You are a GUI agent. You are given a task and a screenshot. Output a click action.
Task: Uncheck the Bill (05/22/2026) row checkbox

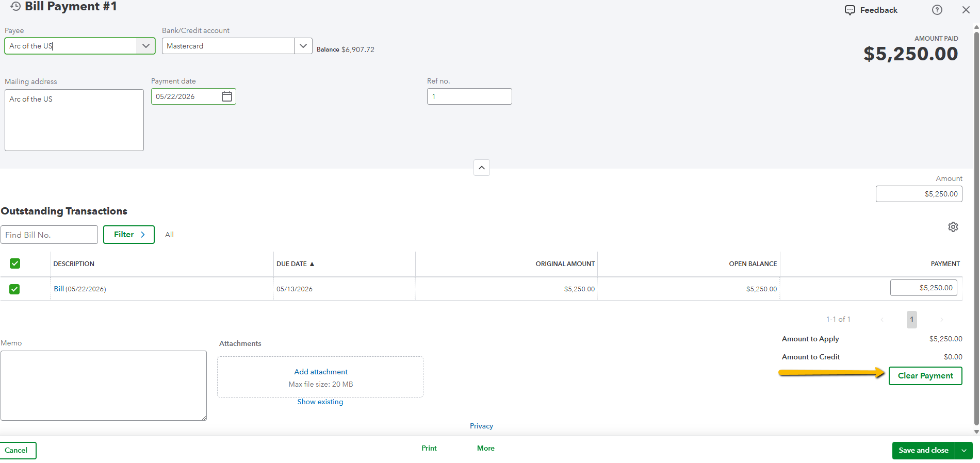tap(14, 289)
